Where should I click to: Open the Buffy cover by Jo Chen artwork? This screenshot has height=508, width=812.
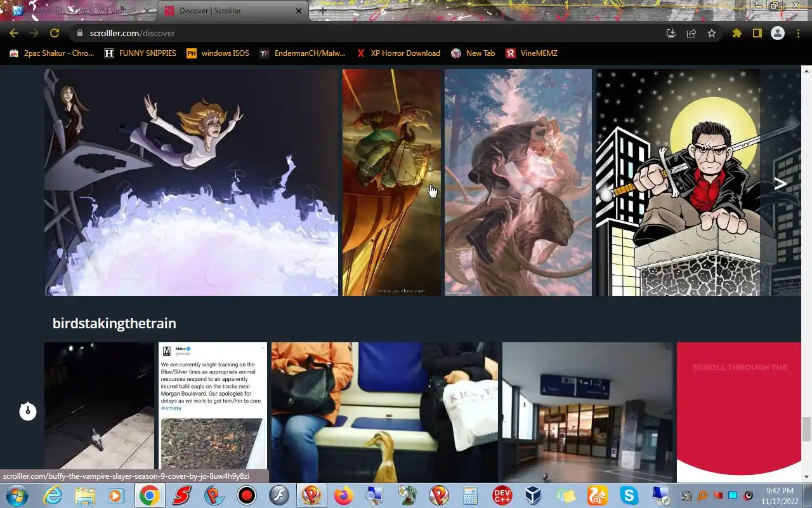point(391,183)
